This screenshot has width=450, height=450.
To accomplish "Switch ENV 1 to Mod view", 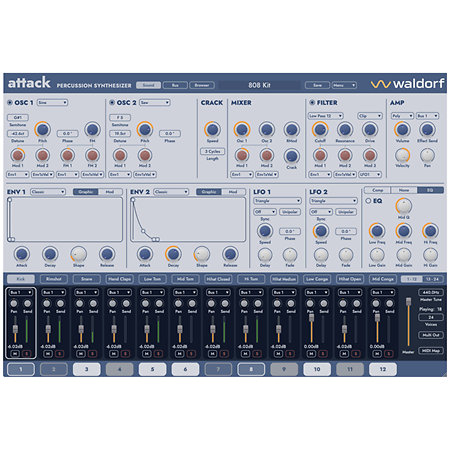I will point(110,192).
